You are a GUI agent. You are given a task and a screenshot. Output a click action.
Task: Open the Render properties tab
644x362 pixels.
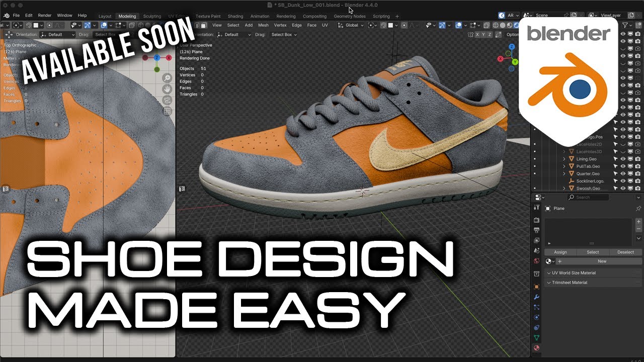tap(536, 220)
